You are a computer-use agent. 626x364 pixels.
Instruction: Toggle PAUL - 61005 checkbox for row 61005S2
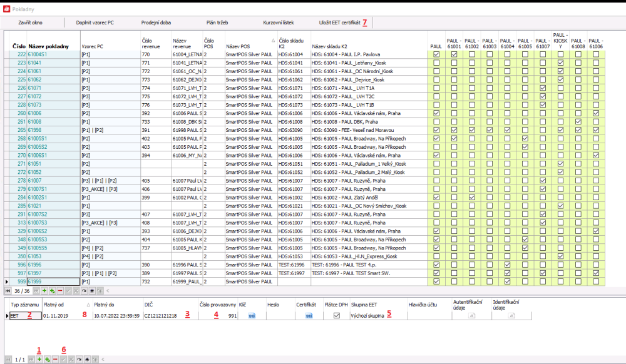(525, 147)
